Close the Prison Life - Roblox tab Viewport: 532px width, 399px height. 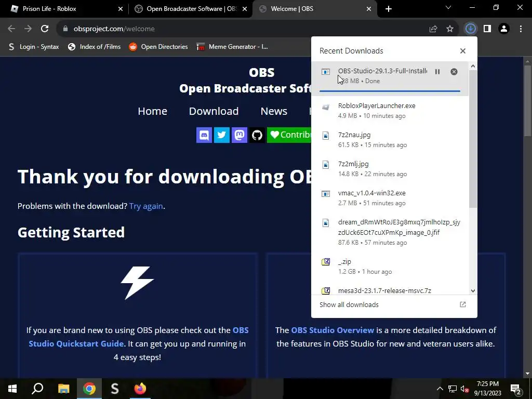(121, 9)
